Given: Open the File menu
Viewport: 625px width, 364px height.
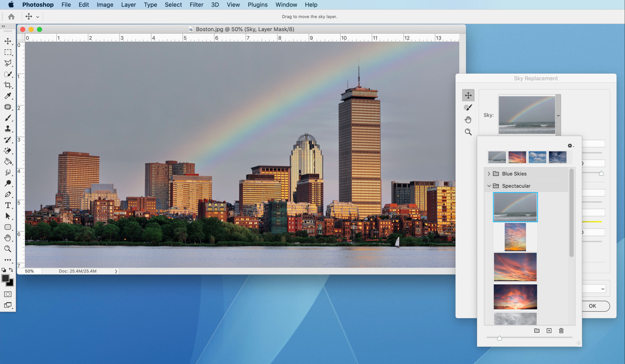Looking at the screenshot, I should pos(66,5).
